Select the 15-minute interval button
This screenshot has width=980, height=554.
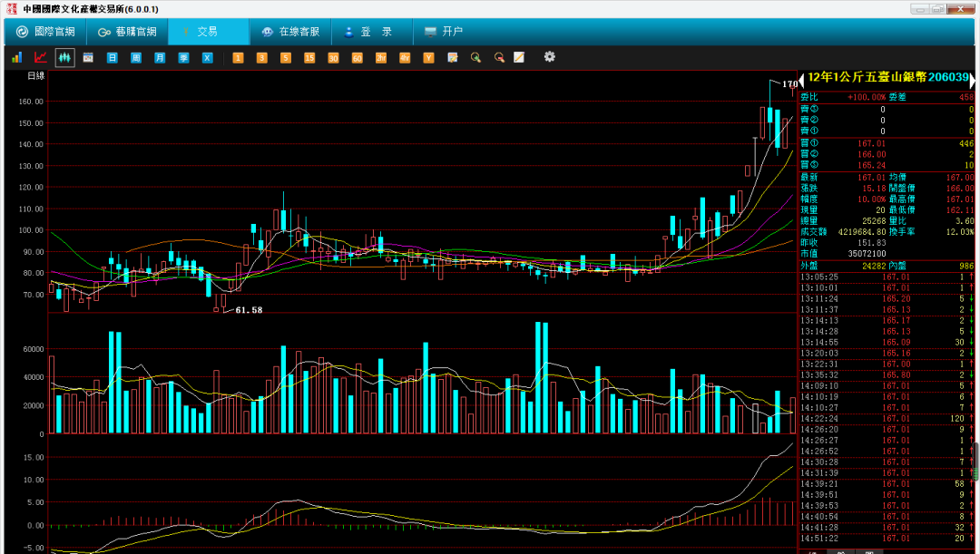tap(309, 57)
